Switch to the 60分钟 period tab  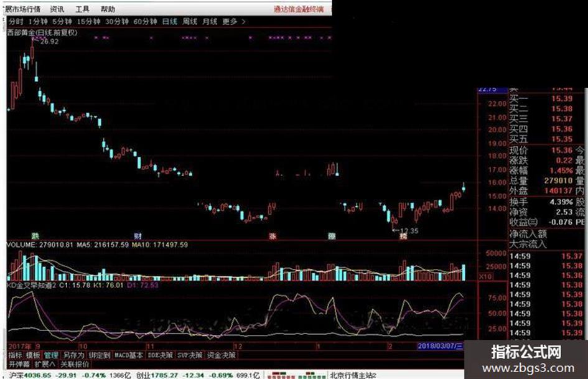(x=145, y=22)
